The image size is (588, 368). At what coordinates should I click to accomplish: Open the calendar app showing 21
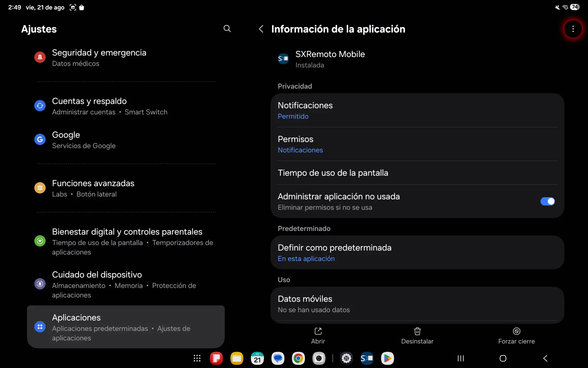click(257, 358)
